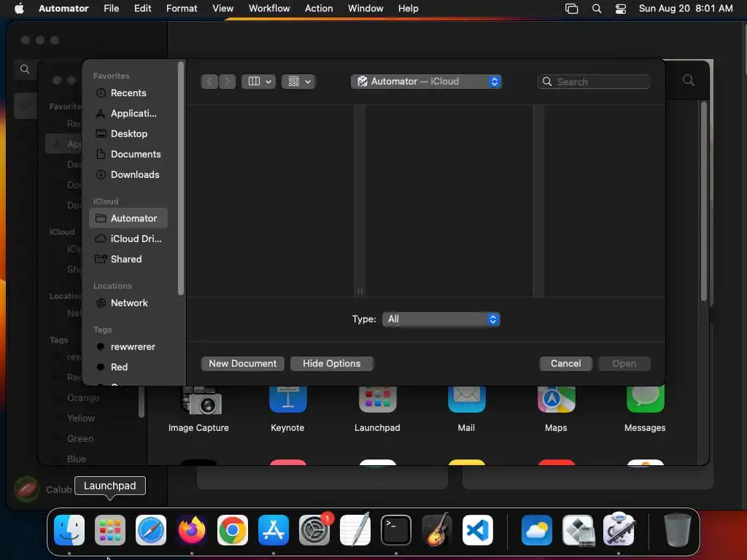Screen dimensions: 747x560
Task: Select the Yellow tag in background Finder sidebar
Action: tap(80, 418)
